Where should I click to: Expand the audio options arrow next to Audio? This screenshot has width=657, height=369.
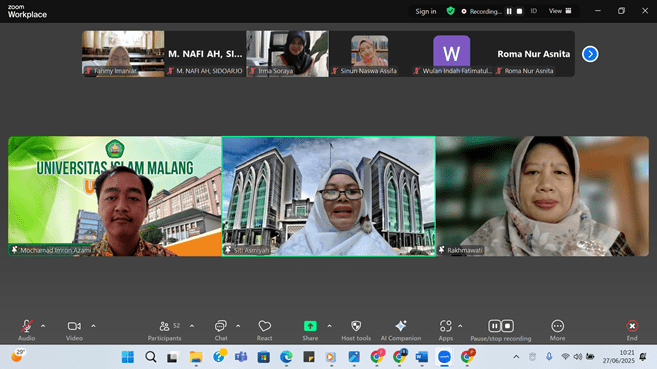(43, 326)
